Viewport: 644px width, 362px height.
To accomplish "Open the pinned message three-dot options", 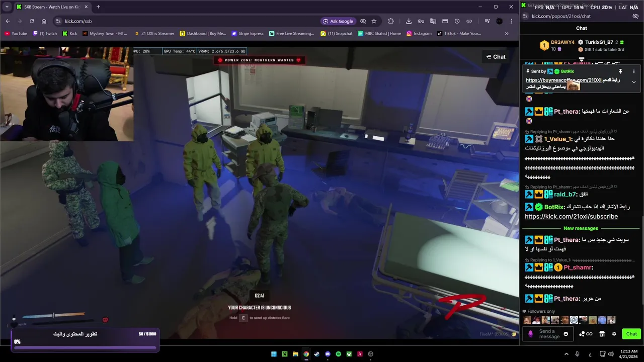I will click(x=633, y=71).
